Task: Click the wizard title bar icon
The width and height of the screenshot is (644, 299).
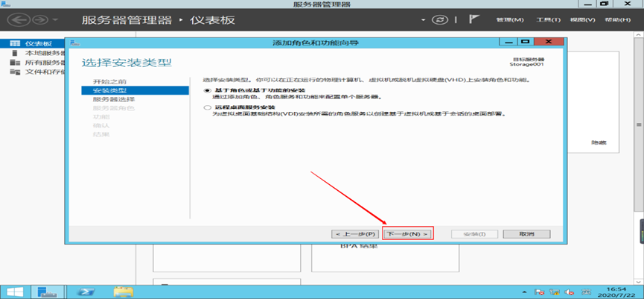Action: click(74, 43)
